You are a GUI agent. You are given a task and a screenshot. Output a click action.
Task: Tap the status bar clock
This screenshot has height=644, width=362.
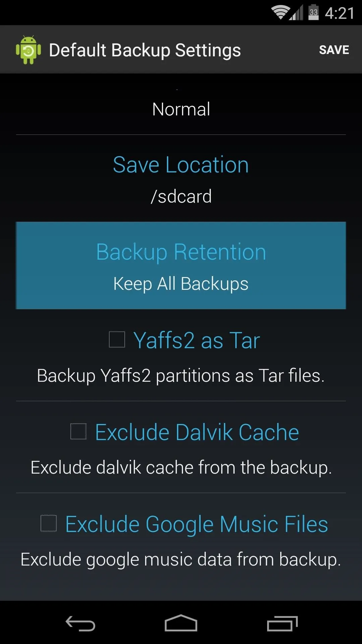click(x=340, y=13)
